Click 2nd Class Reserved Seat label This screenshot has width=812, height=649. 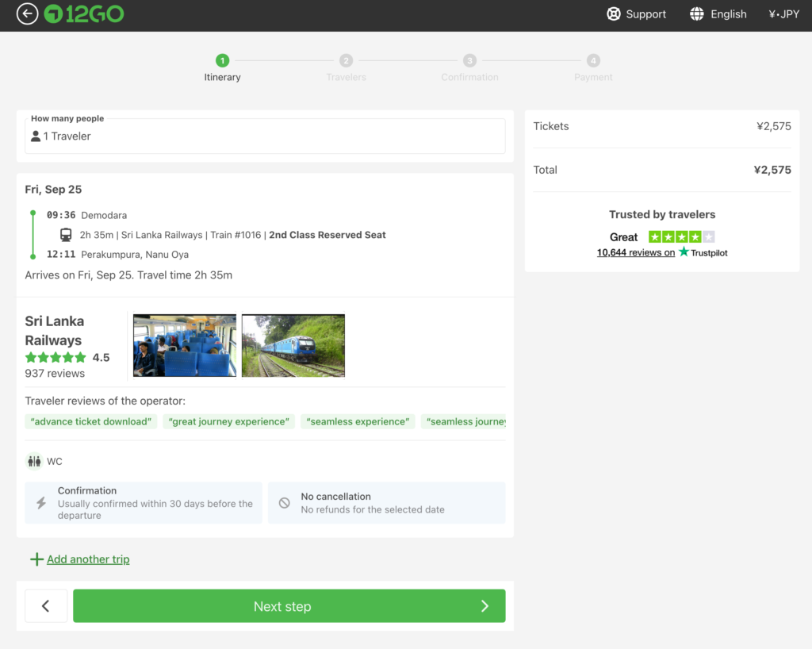tap(327, 235)
